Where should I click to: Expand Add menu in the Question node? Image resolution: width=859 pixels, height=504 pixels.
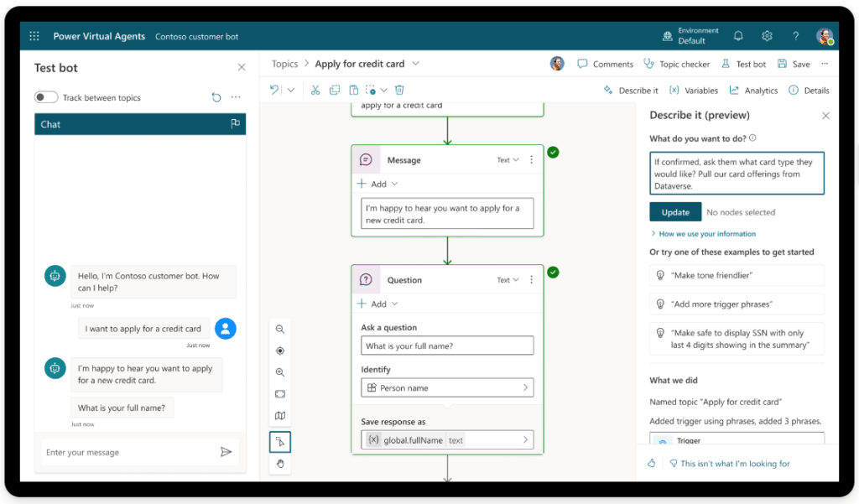coord(377,304)
